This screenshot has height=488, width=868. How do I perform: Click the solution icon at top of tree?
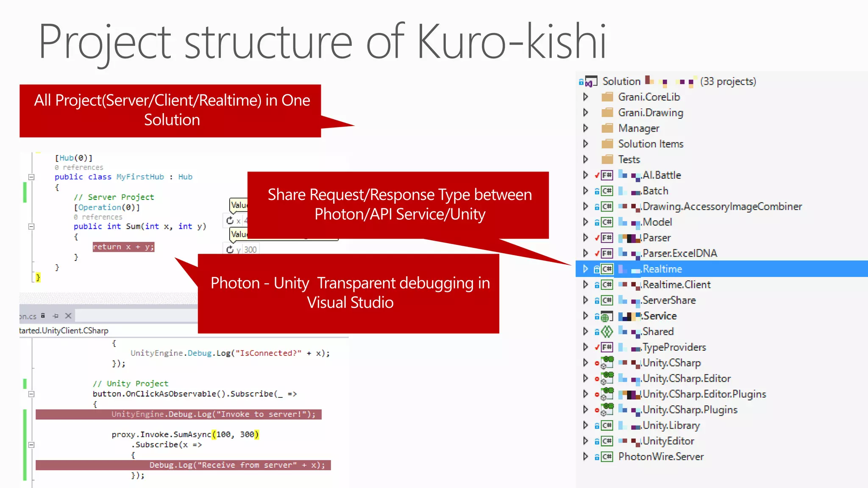point(590,81)
